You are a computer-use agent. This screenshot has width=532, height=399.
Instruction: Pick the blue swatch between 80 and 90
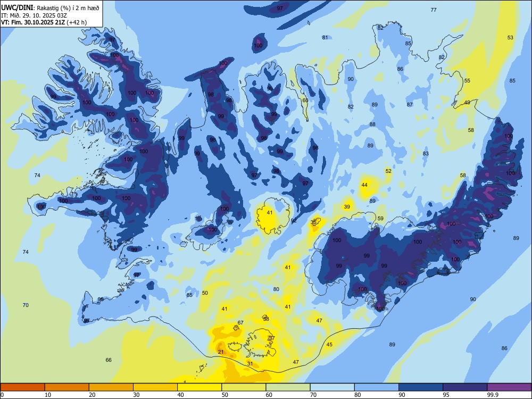[x=377, y=387]
